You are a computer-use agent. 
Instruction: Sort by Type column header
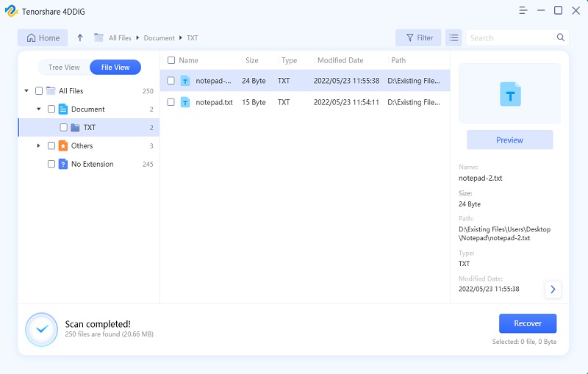(289, 60)
